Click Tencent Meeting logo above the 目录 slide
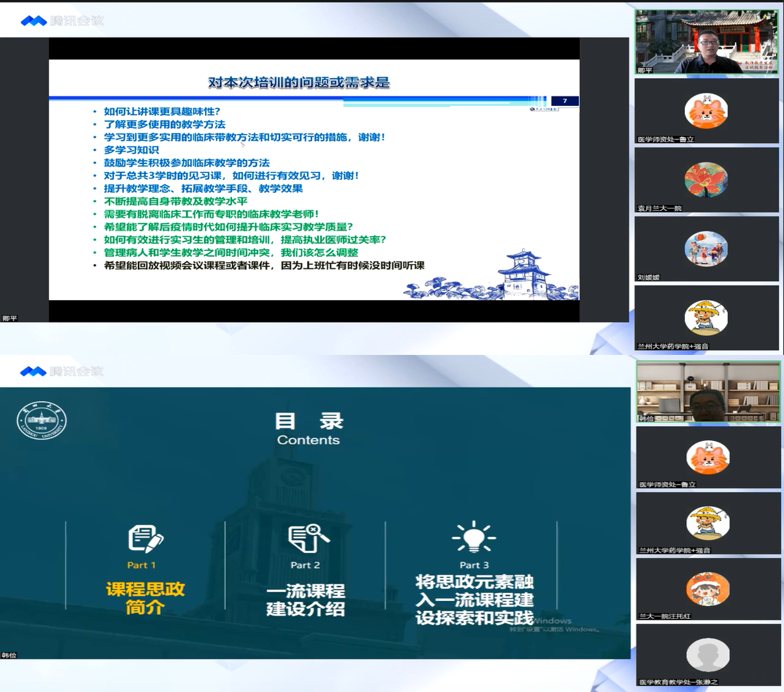 (x=62, y=372)
